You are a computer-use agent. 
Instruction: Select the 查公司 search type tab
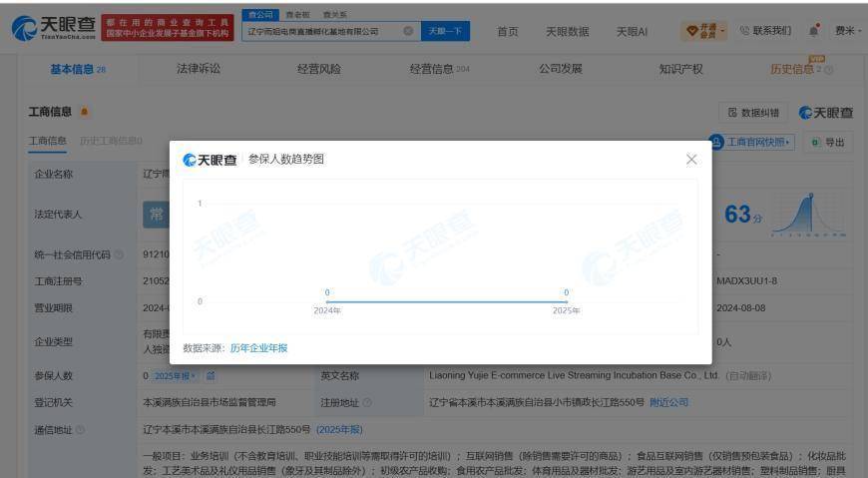260,14
